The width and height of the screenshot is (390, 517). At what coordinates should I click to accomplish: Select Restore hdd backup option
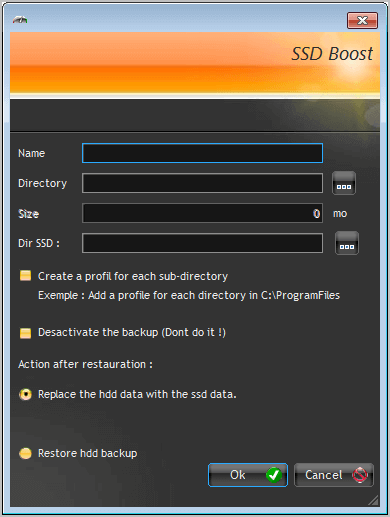pyautogui.click(x=25, y=453)
